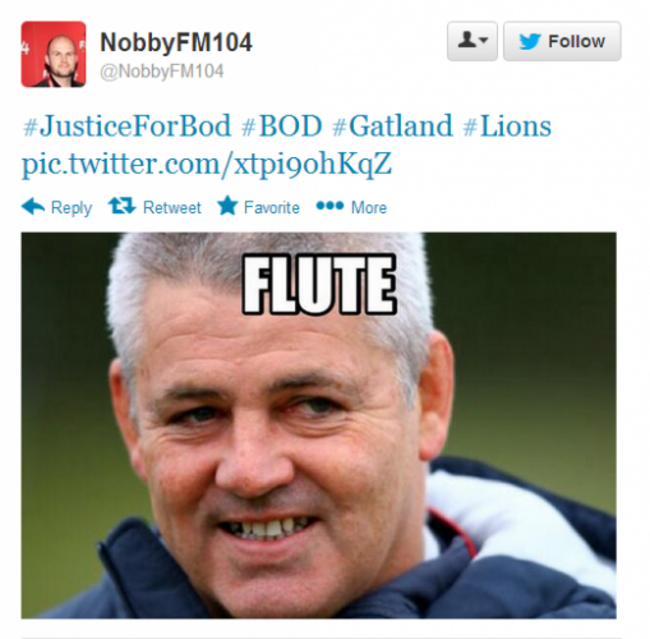Follow the NobbyFM104 account
This screenshot has height=639, width=650.
pyautogui.click(x=562, y=41)
